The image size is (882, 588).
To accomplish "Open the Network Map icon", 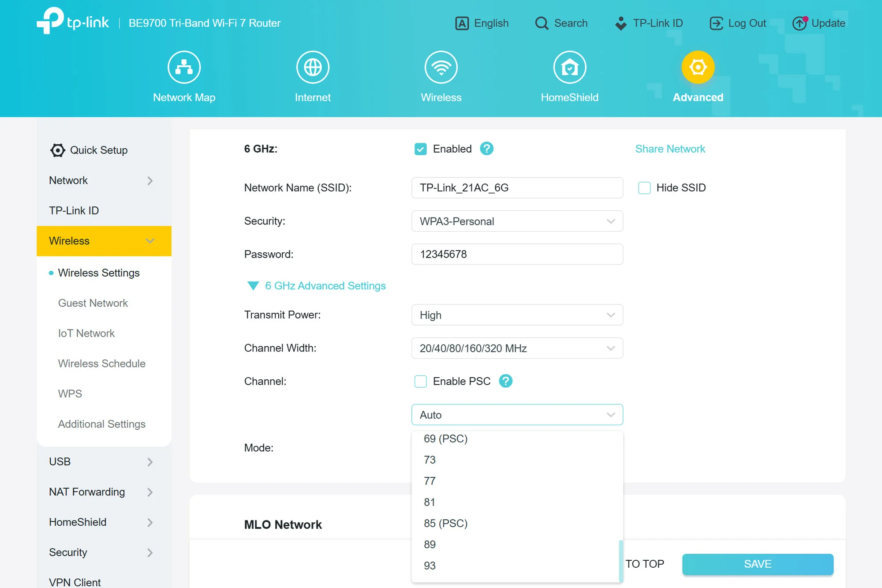I will [184, 67].
